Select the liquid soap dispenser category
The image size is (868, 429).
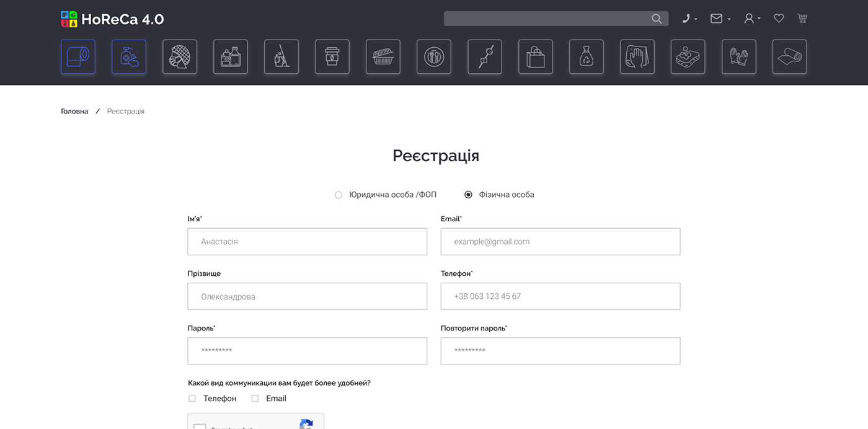click(129, 57)
